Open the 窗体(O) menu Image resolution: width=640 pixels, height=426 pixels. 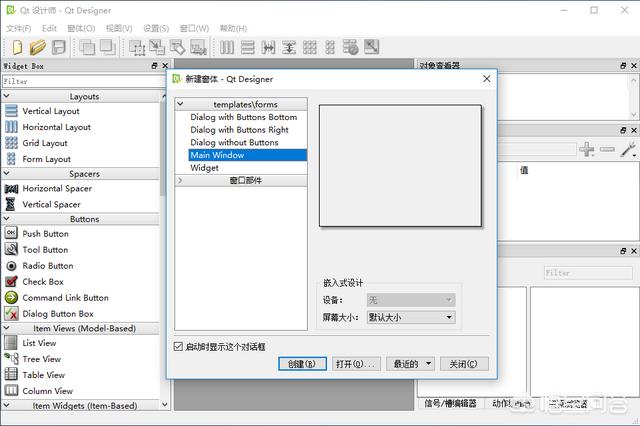coord(81,28)
